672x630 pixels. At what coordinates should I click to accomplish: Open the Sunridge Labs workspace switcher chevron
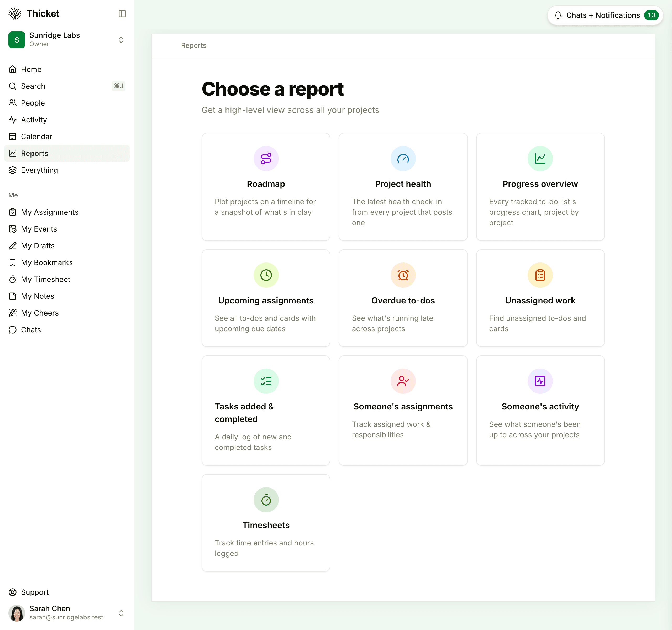[x=121, y=40]
